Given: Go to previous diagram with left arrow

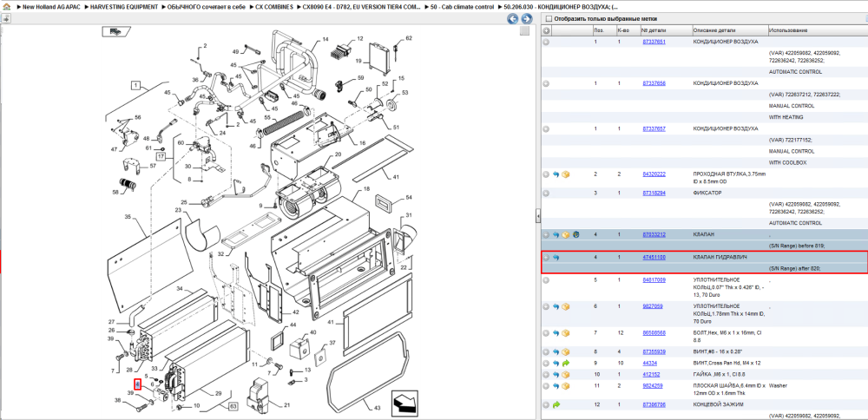Looking at the screenshot, I should point(513,19).
